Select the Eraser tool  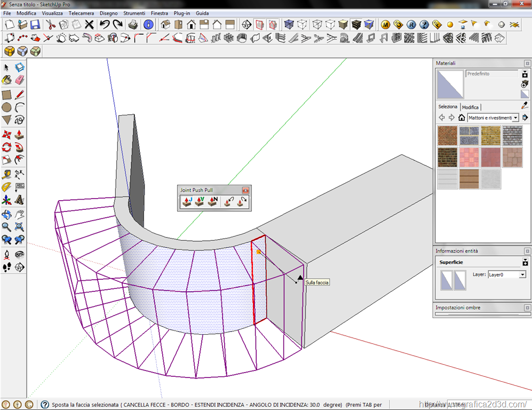click(20, 80)
